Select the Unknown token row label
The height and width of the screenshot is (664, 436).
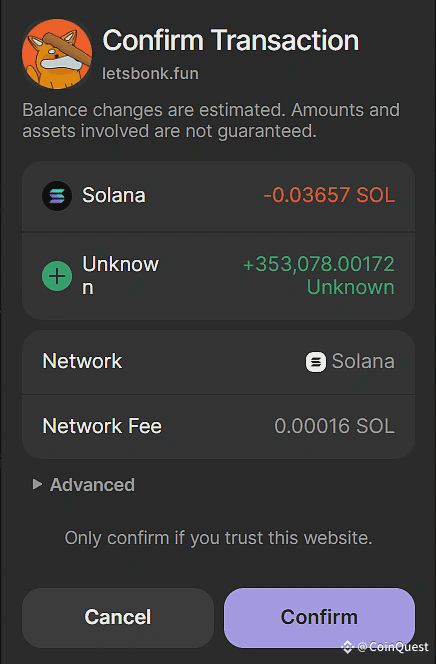tap(121, 276)
